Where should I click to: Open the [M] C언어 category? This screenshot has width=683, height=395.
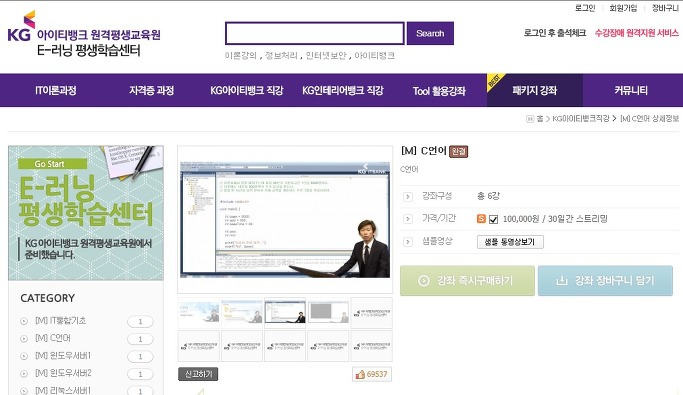click(53, 338)
